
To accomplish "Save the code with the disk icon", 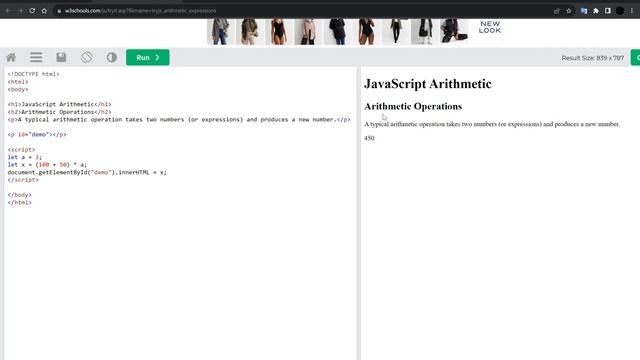I will tap(61, 58).
